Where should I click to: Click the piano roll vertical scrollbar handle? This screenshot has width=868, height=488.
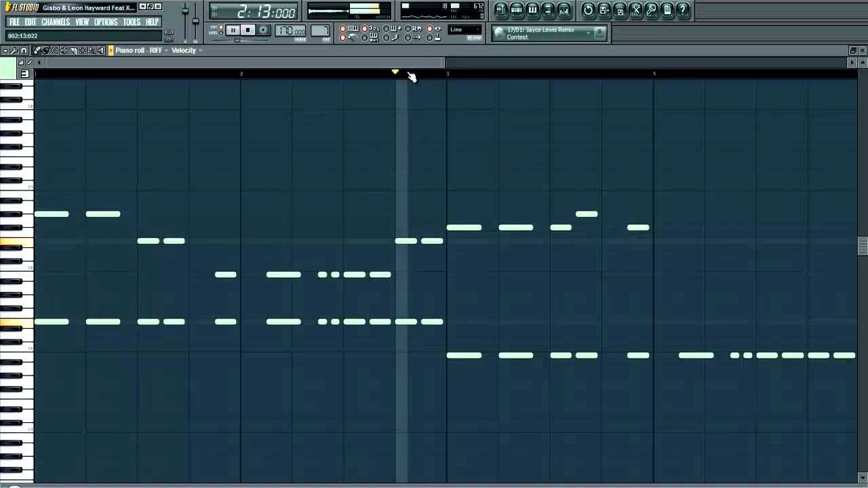point(863,245)
